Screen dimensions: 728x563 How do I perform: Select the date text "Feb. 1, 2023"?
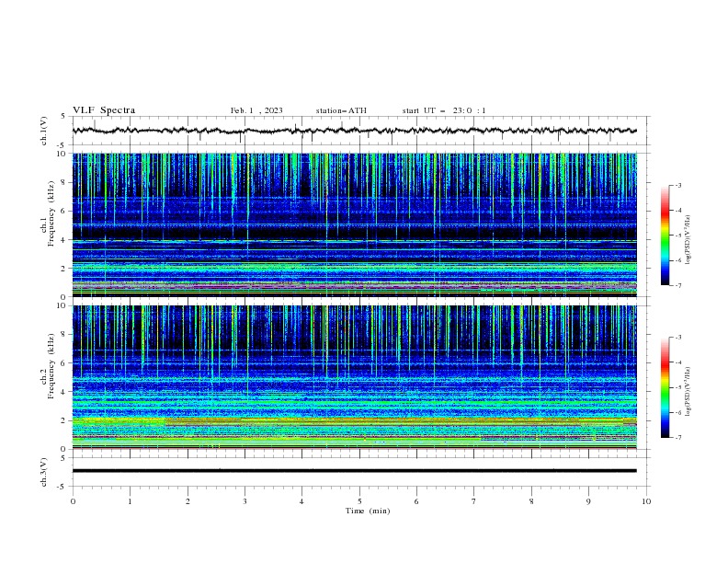pos(256,110)
